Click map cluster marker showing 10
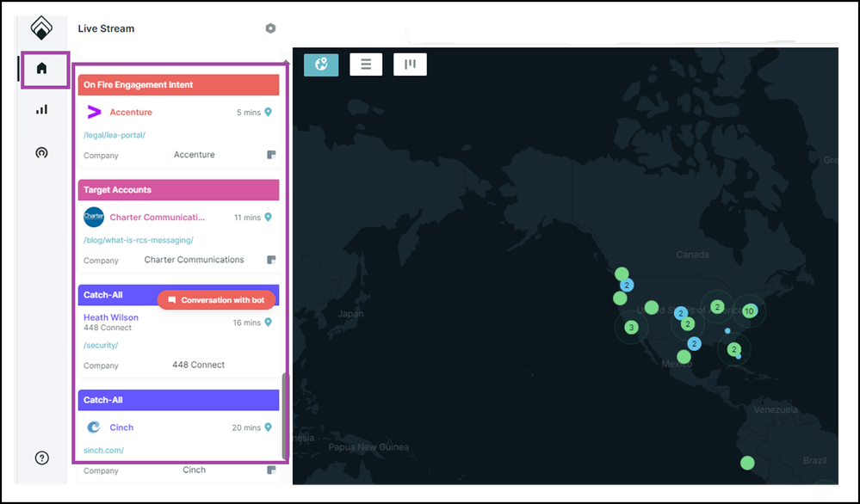 point(749,311)
